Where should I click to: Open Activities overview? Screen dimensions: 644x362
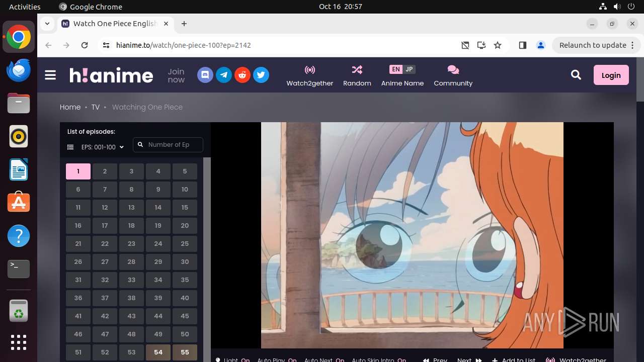click(x=25, y=7)
